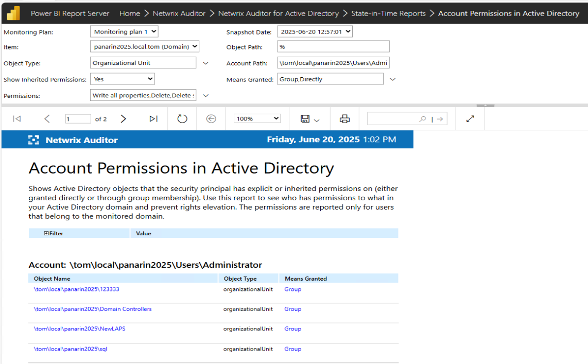Open the Monitoring Plan dropdown
This screenshot has width=588, height=364.
tap(124, 32)
